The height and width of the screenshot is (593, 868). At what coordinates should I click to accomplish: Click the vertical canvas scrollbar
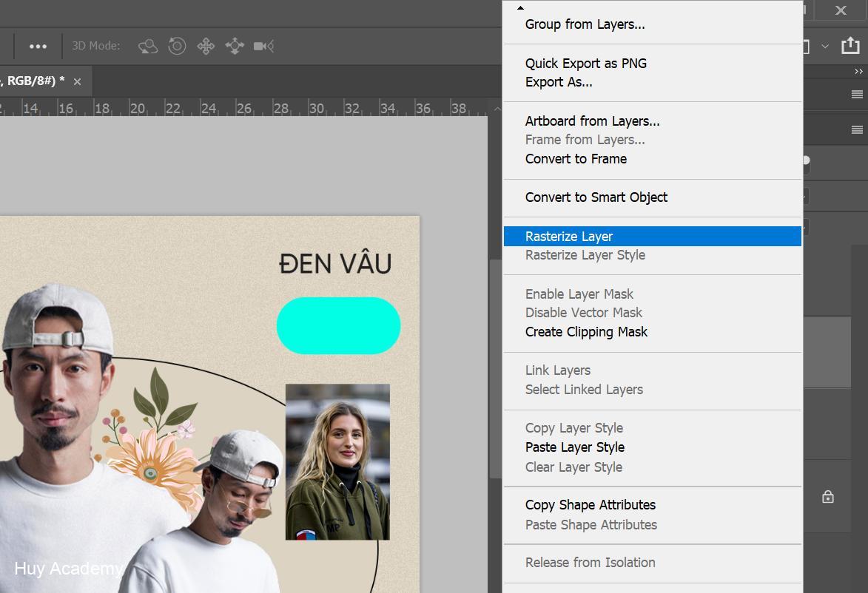click(x=495, y=369)
